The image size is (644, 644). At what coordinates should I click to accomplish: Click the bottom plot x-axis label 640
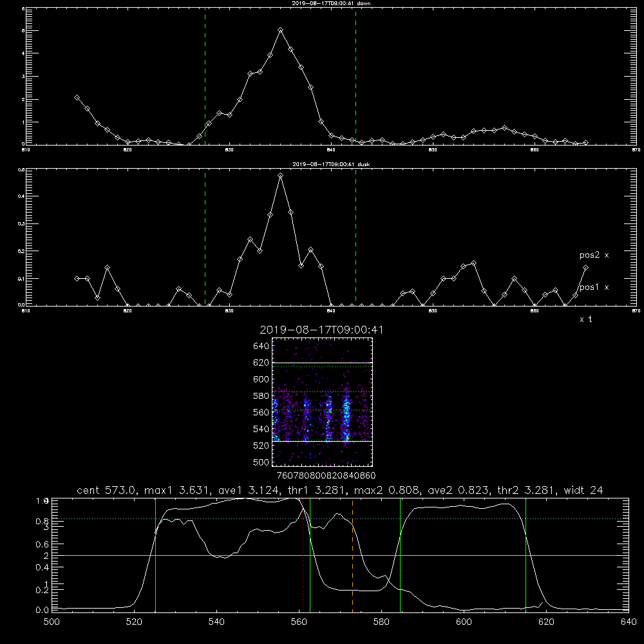pyautogui.click(x=629, y=622)
